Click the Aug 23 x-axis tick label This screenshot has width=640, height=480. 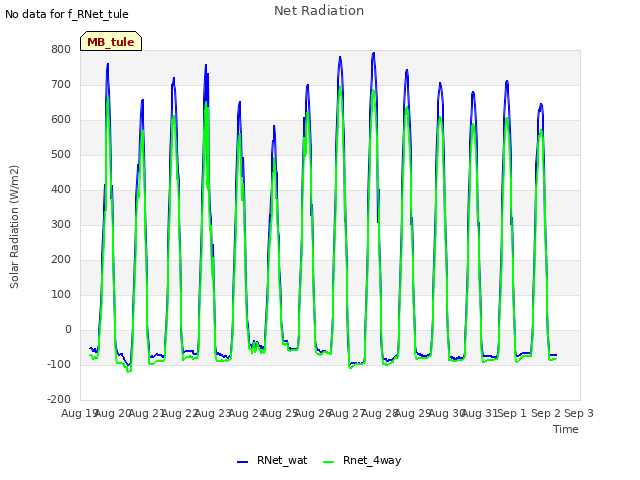coord(213,413)
